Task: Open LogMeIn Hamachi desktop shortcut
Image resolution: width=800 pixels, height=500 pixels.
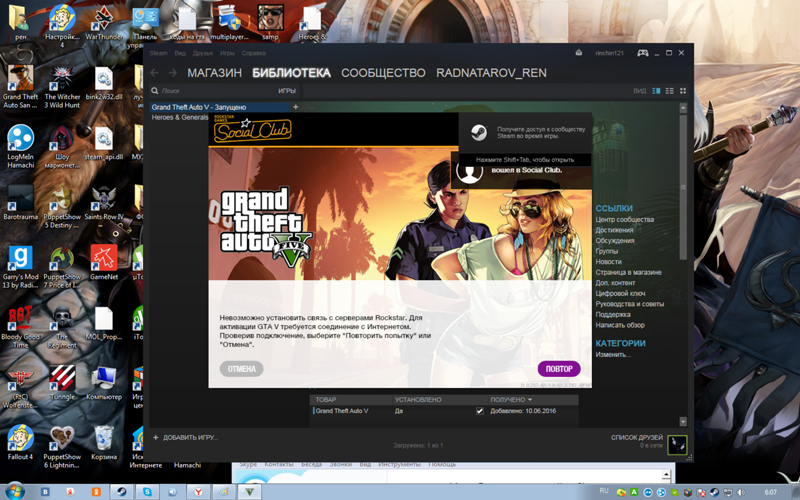Action: [20, 146]
